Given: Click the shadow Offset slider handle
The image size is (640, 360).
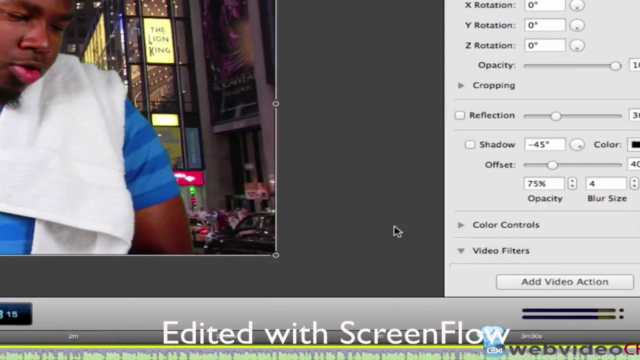Looking at the screenshot, I should 552,165.
